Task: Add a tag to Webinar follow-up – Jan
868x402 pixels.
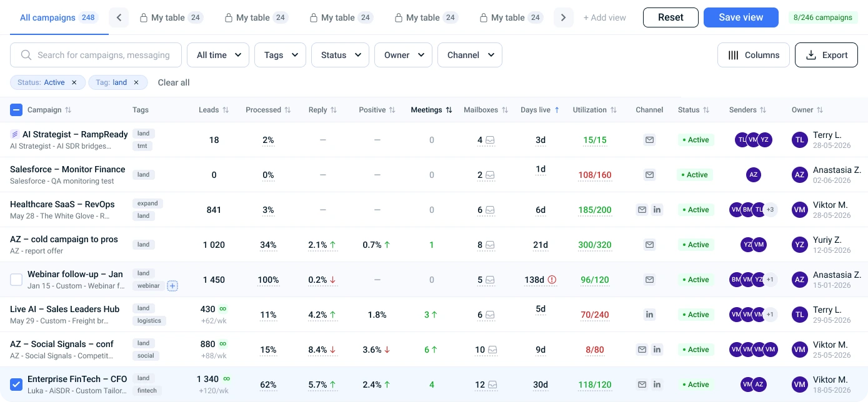Action: (172, 286)
